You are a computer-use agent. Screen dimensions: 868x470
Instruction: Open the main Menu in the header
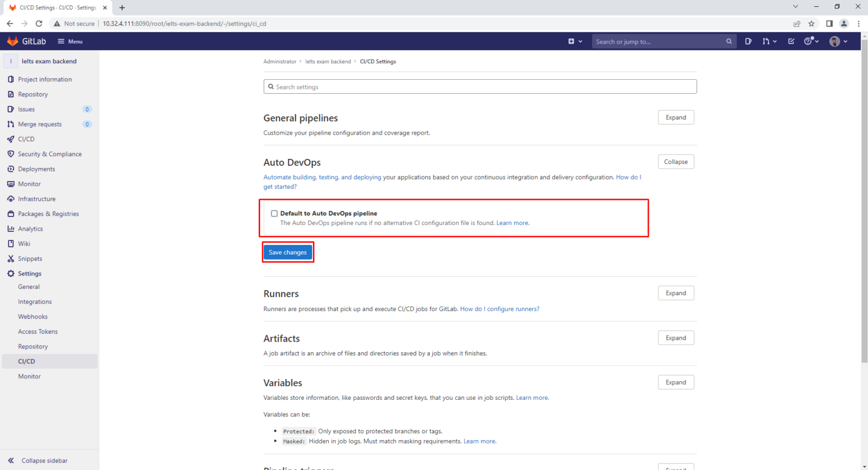click(x=70, y=41)
